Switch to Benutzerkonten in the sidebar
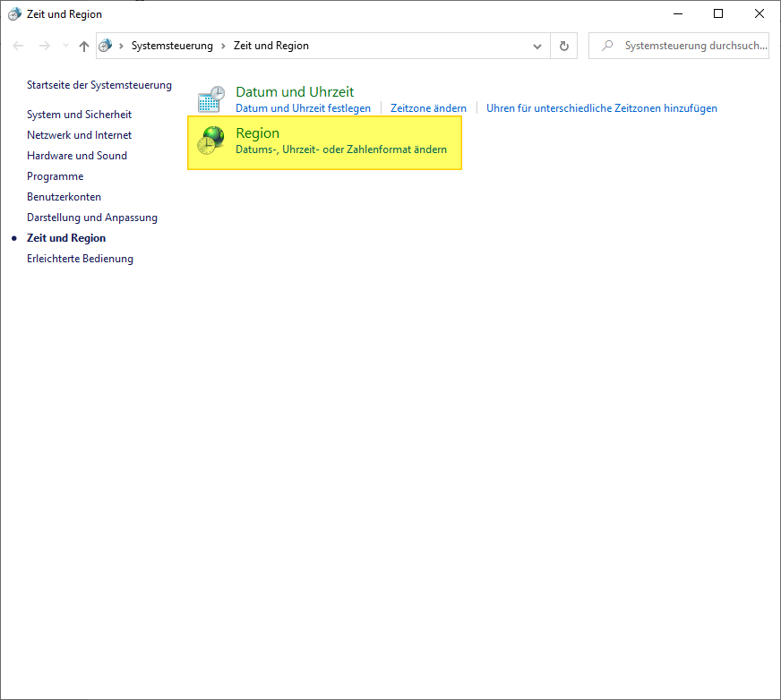Screen dimensions: 781x700 click(64, 197)
